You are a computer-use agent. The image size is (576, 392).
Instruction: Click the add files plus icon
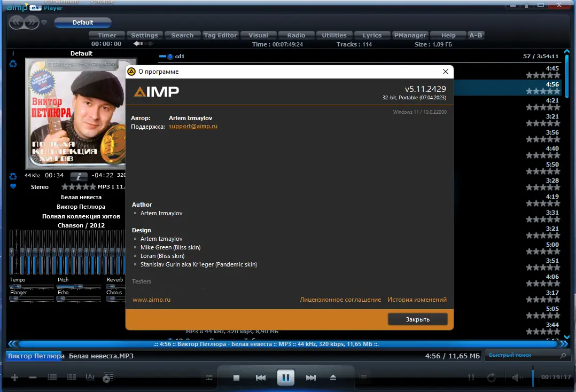coord(14,377)
